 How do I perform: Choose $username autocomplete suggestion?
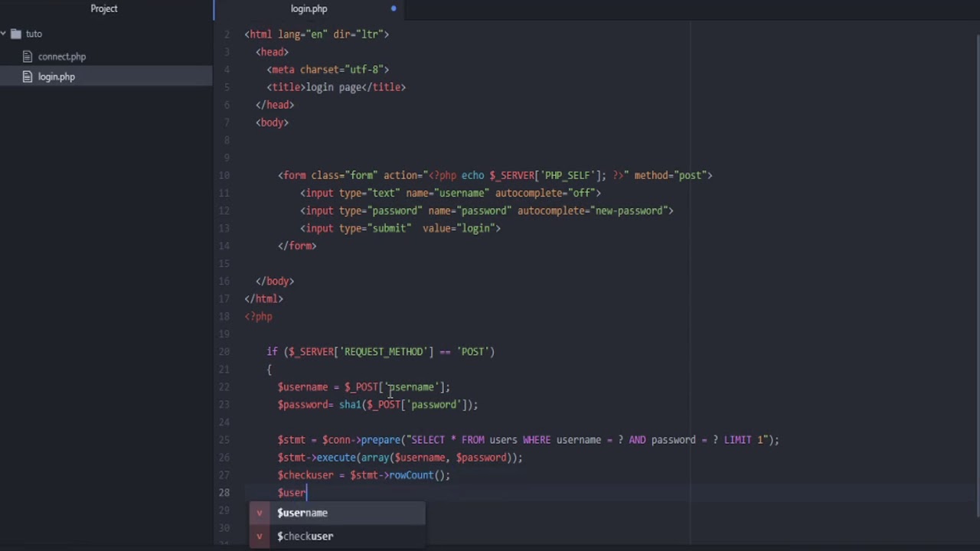tap(337, 513)
